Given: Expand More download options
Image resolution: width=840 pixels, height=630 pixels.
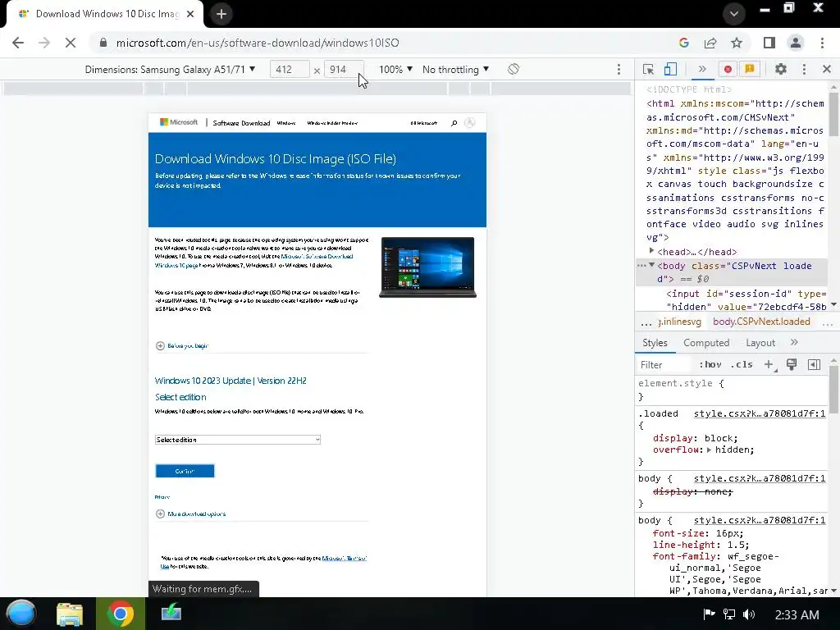Looking at the screenshot, I should (190, 514).
